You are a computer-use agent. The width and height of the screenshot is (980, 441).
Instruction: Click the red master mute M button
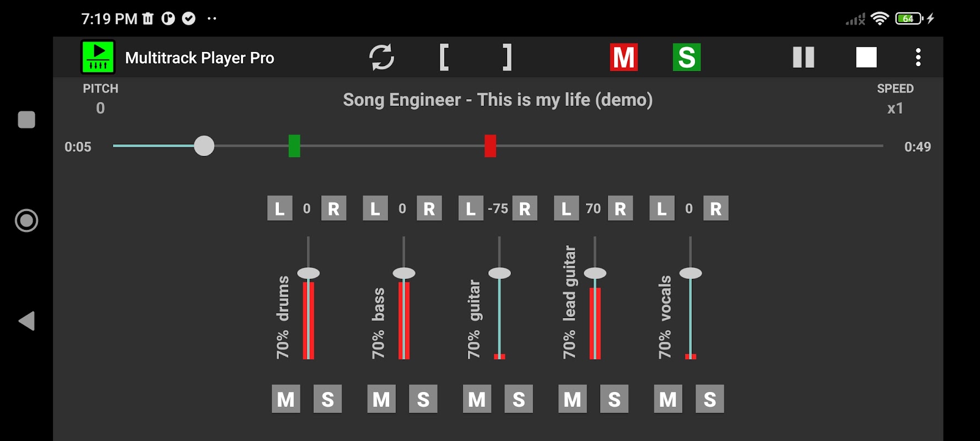(624, 57)
